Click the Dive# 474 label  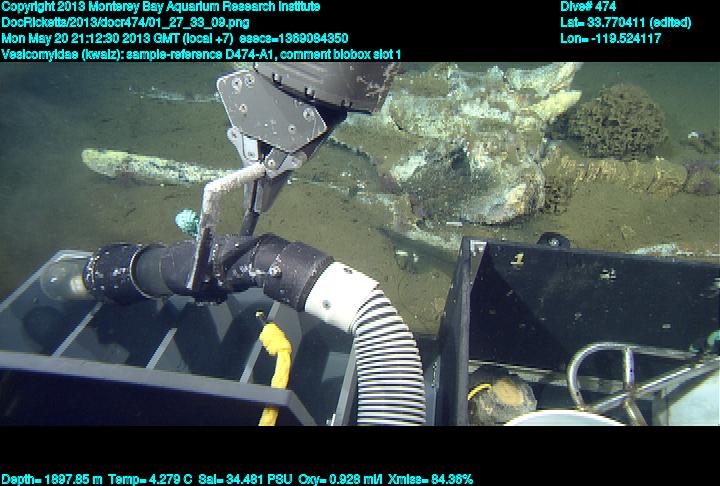(x=588, y=7)
